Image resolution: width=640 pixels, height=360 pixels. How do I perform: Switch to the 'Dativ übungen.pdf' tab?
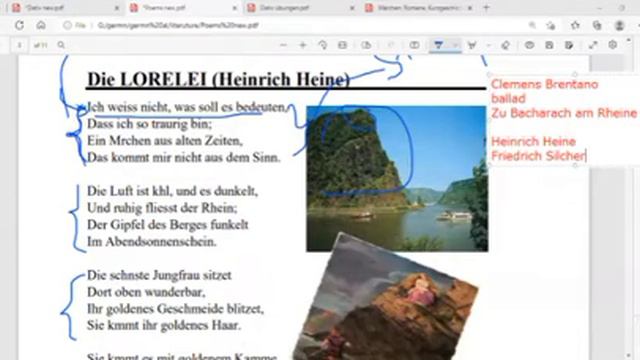point(300,8)
